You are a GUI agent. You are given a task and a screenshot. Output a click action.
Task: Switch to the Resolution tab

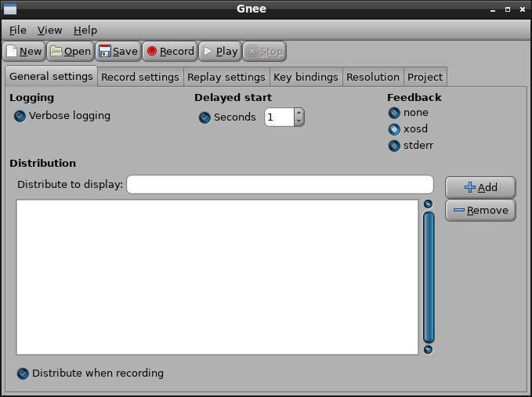(x=373, y=77)
